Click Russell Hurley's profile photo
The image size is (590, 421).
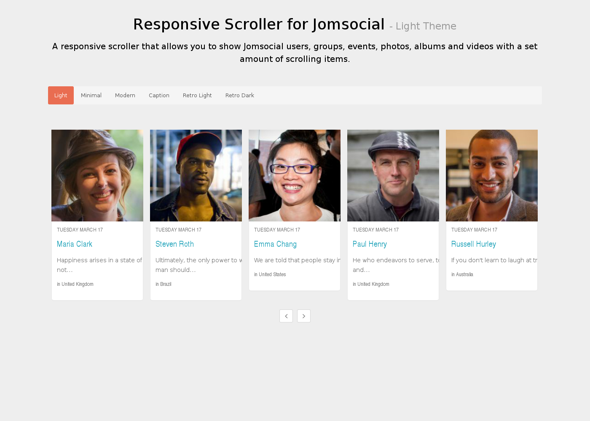(492, 175)
